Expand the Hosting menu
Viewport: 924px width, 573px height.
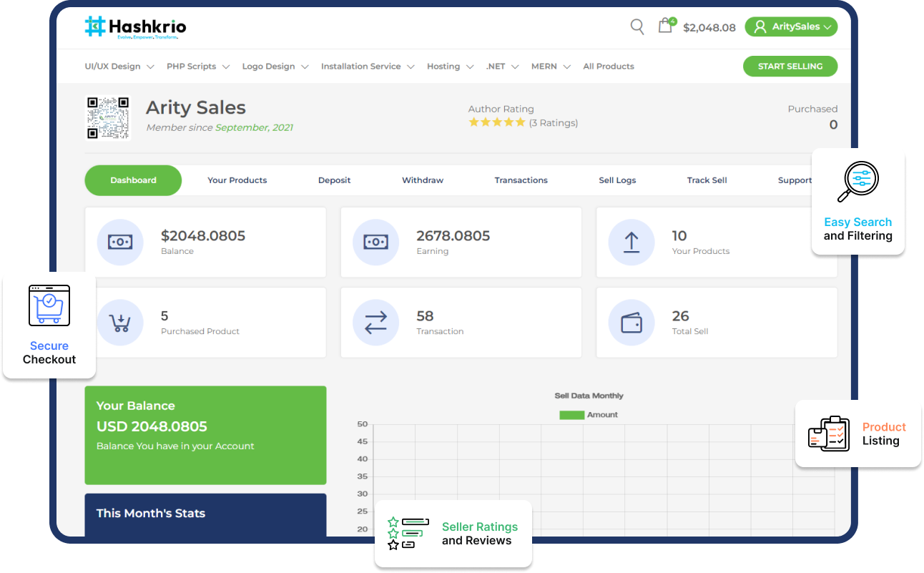point(451,67)
